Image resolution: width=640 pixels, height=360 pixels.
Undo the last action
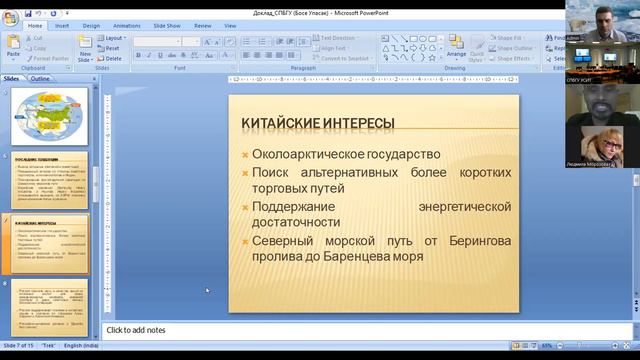click(x=39, y=13)
